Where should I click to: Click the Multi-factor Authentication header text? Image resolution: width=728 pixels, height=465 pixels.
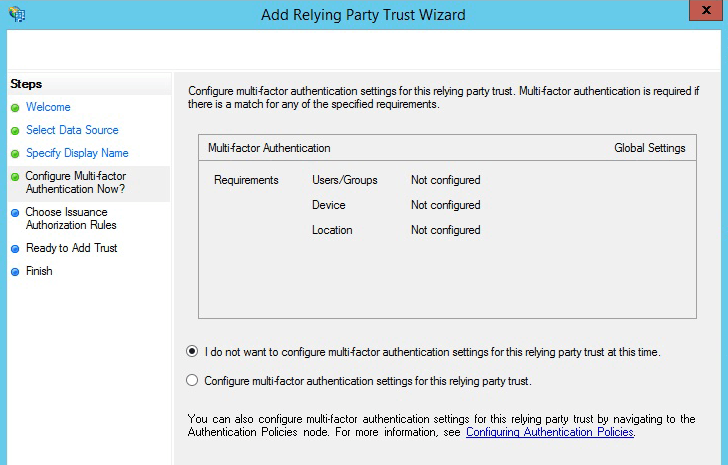pyautogui.click(x=269, y=148)
